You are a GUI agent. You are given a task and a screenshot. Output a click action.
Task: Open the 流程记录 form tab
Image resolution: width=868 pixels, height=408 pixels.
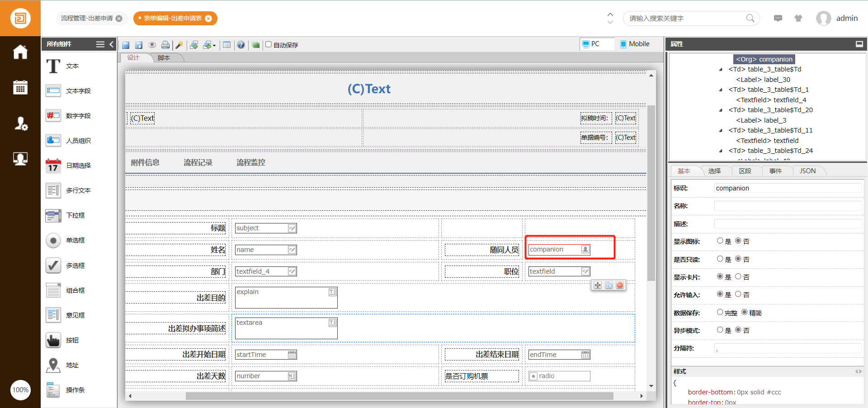click(198, 162)
